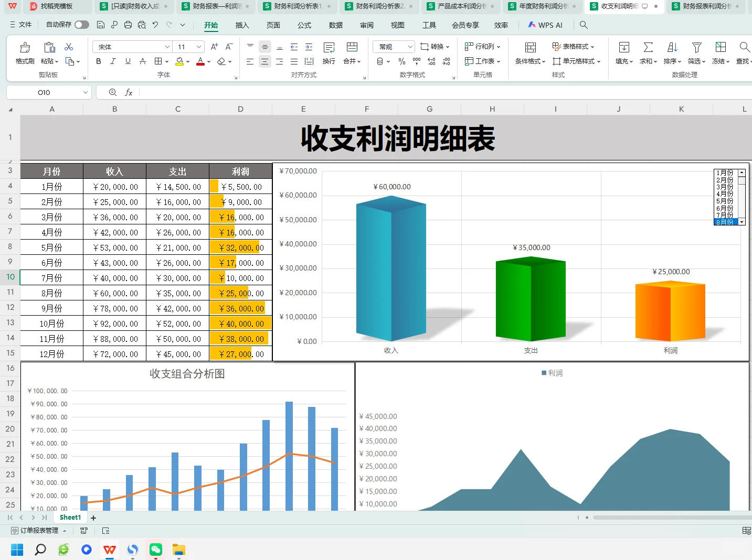Click the Freeze panes (冻结) icon
Screen dimensions: 752x560
721,48
